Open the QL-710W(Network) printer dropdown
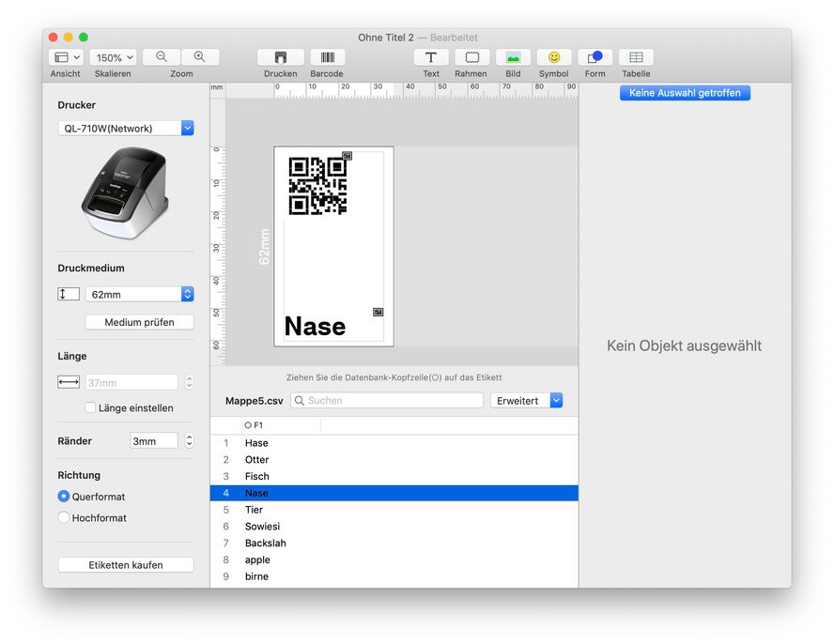Viewport: 834px width, 644px height. tap(126, 129)
